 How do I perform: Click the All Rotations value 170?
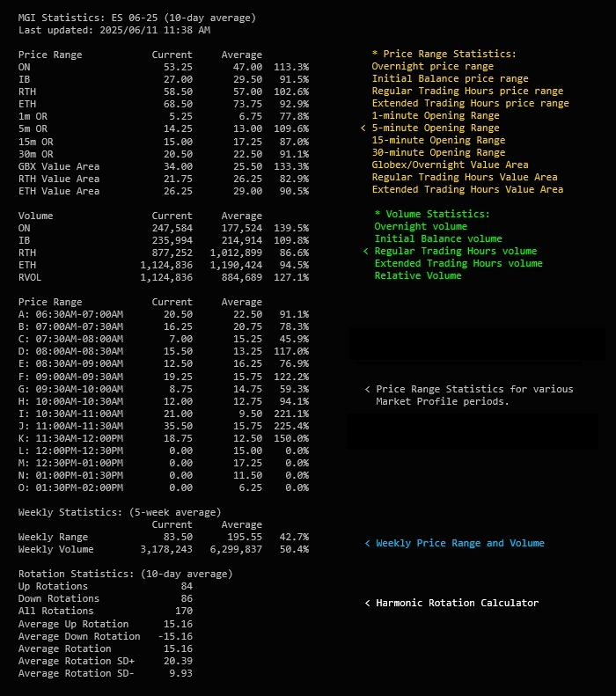(x=184, y=612)
